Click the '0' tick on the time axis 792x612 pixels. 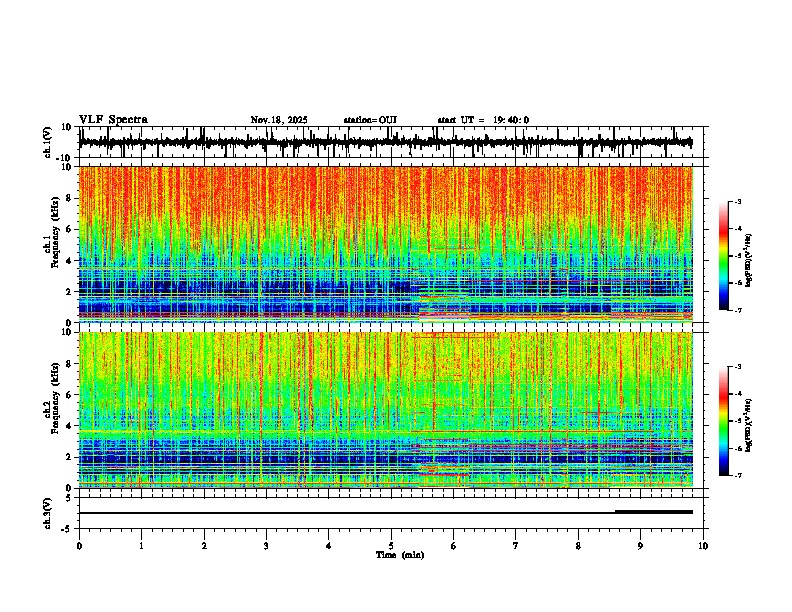79,546
